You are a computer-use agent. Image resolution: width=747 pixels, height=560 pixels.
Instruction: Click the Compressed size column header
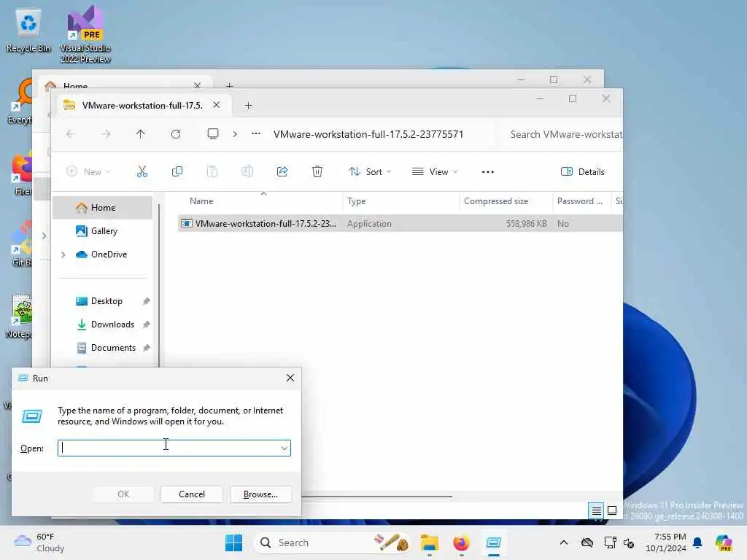506,201
